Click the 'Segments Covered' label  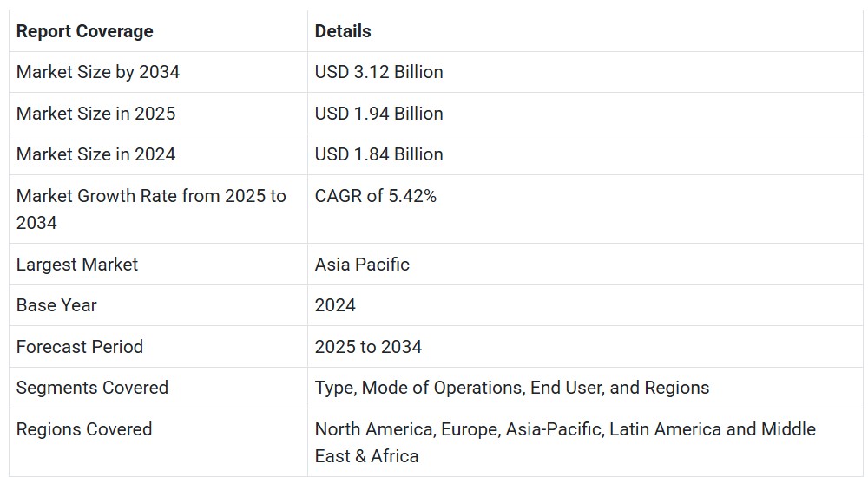[x=92, y=388]
